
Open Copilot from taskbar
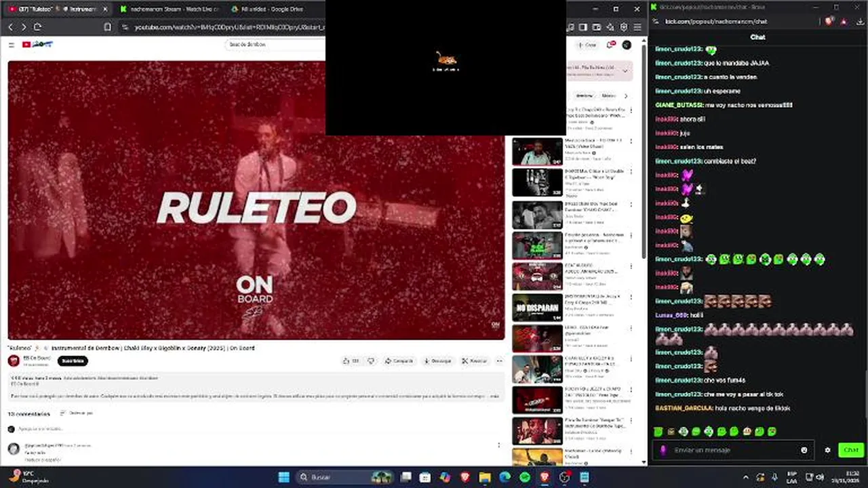pos(445,477)
